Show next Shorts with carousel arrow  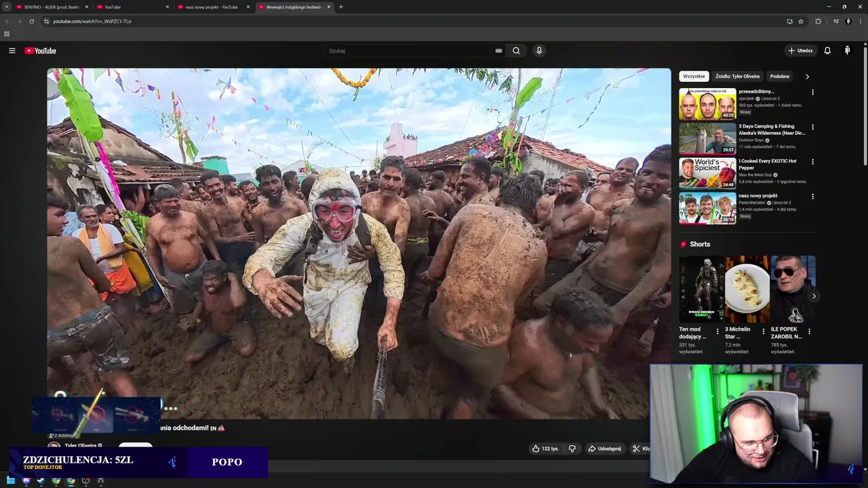(x=814, y=296)
